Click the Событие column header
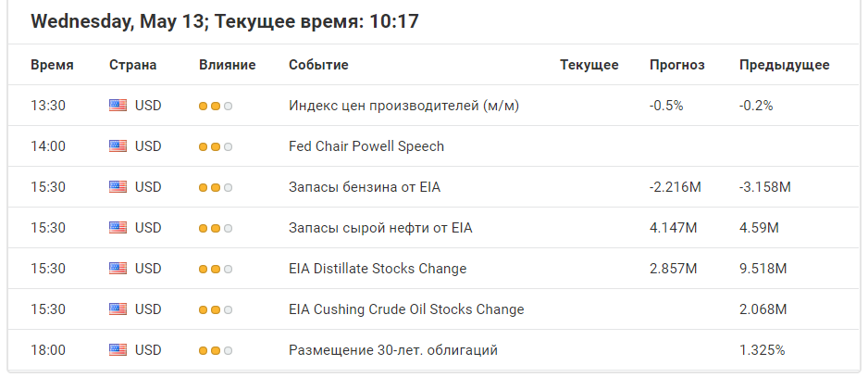This screenshot has height=378, width=868. click(319, 65)
